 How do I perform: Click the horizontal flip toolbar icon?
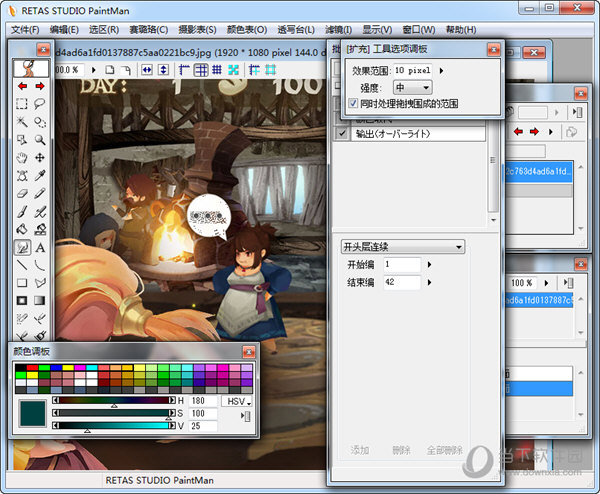click(x=147, y=70)
